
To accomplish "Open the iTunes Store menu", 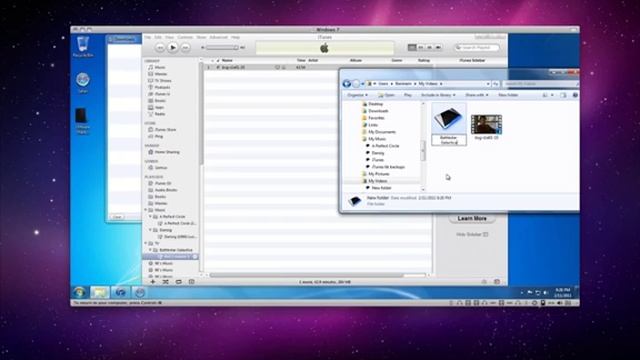I will coord(201,37).
